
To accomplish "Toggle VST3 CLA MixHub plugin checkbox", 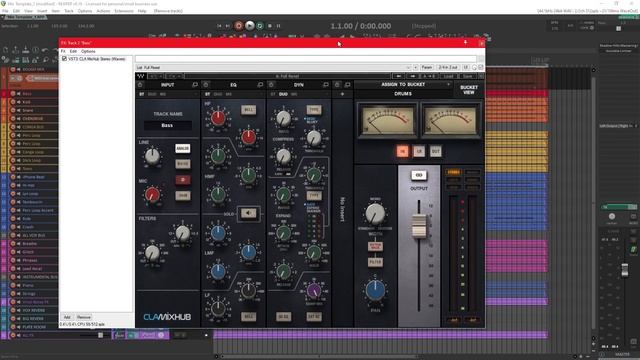I will click(64, 59).
